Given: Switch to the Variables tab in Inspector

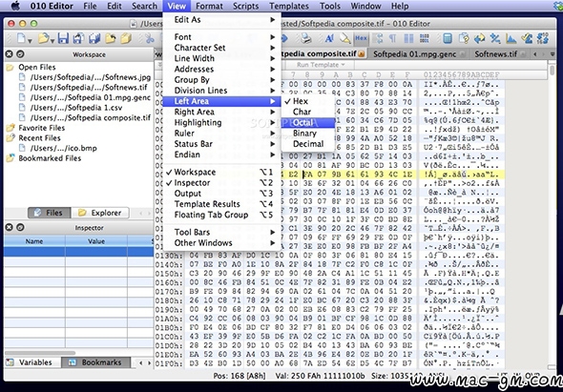Looking at the screenshot, I should coord(32,362).
